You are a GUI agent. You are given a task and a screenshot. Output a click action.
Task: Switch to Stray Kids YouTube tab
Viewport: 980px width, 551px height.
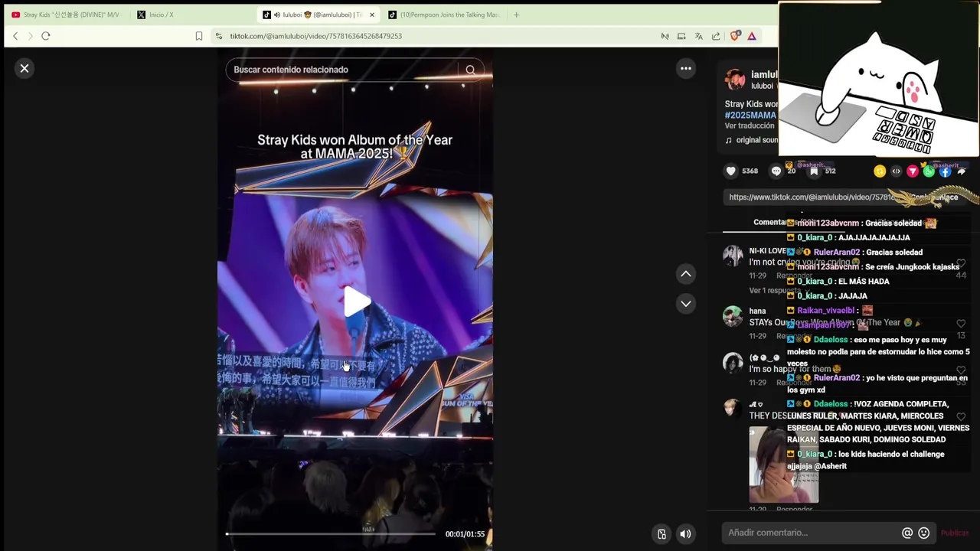click(67, 15)
